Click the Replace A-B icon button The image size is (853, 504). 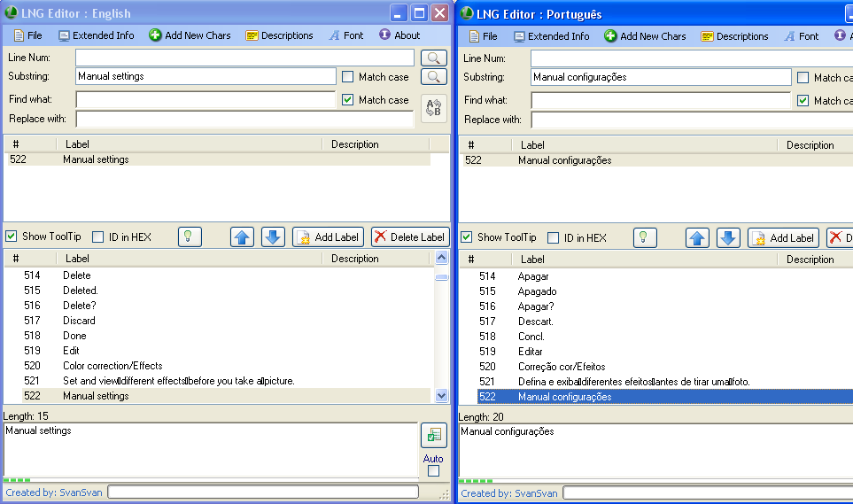tap(433, 108)
